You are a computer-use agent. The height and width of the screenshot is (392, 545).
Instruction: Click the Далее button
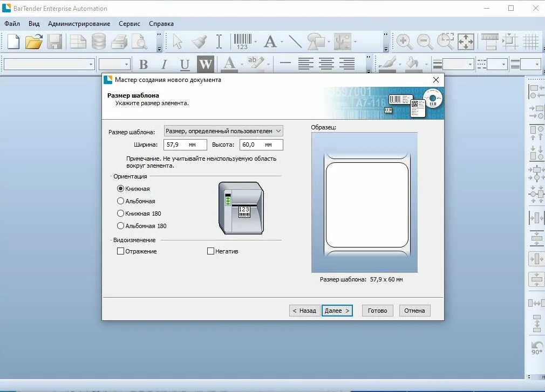click(x=337, y=311)
